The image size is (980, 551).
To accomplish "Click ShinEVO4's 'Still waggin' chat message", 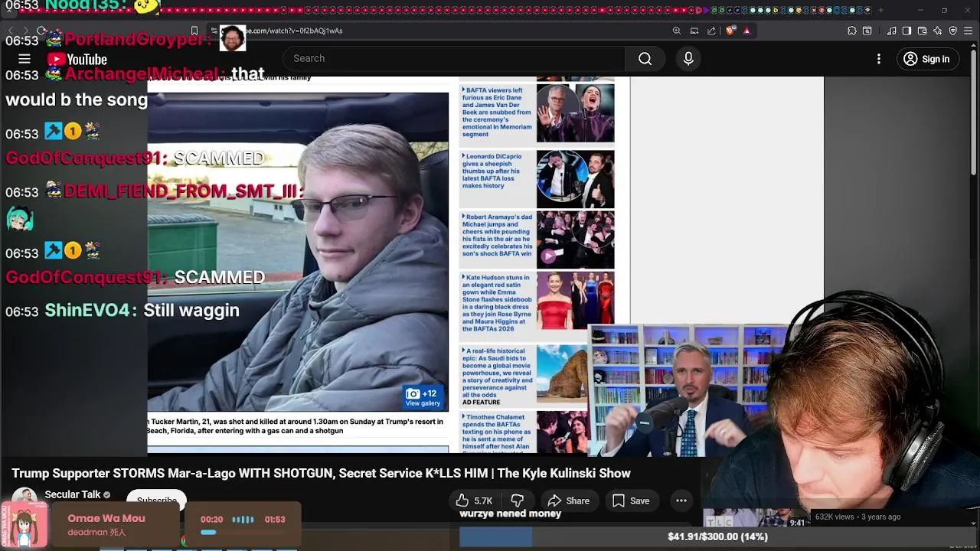I will click(191, 310).
